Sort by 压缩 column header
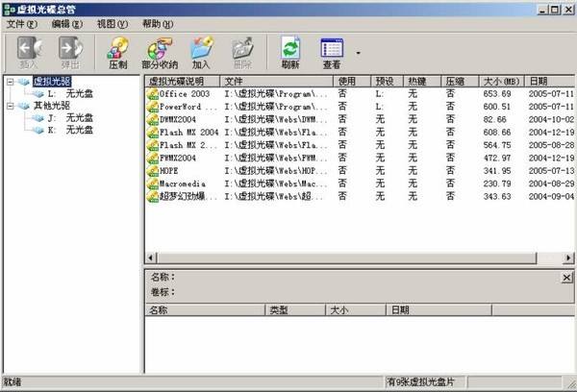Image resolution: width=577 pixels, height=392 pixels. [460, 82]
